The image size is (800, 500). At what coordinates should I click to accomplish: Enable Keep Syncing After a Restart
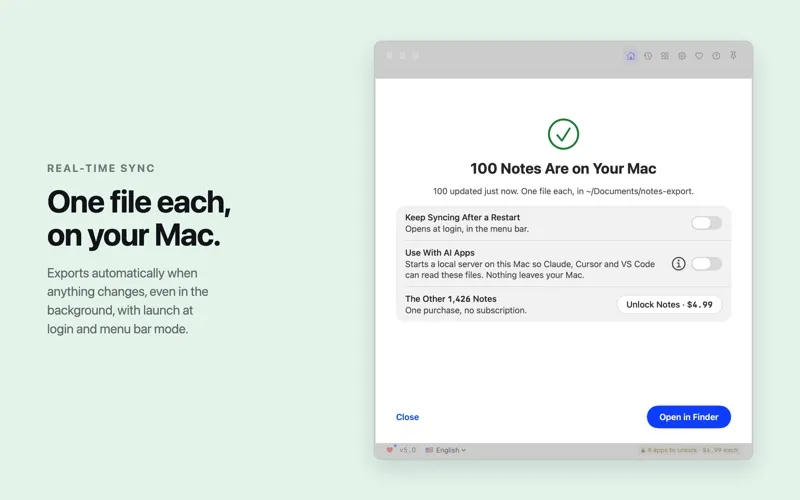pos(706,223)
